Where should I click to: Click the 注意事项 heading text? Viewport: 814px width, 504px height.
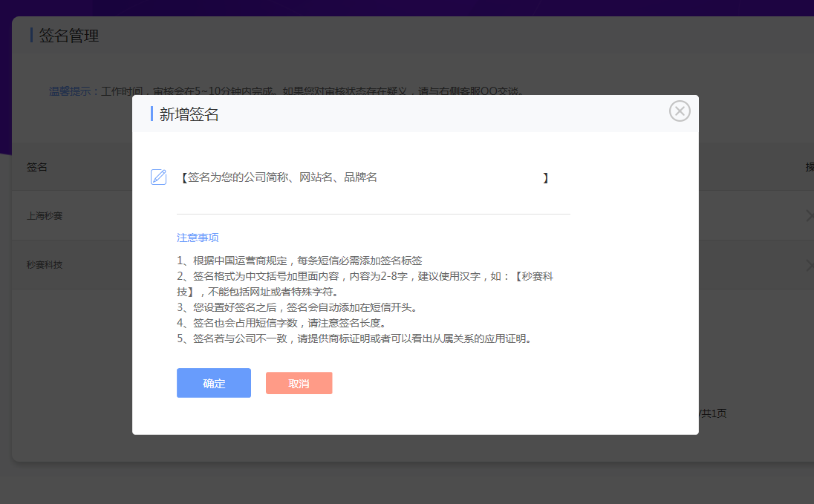point(198,238)
